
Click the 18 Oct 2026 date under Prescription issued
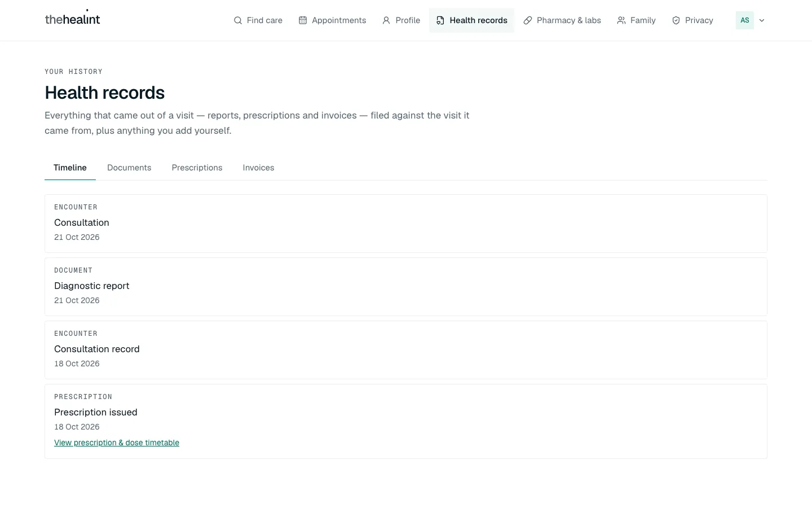77,427
